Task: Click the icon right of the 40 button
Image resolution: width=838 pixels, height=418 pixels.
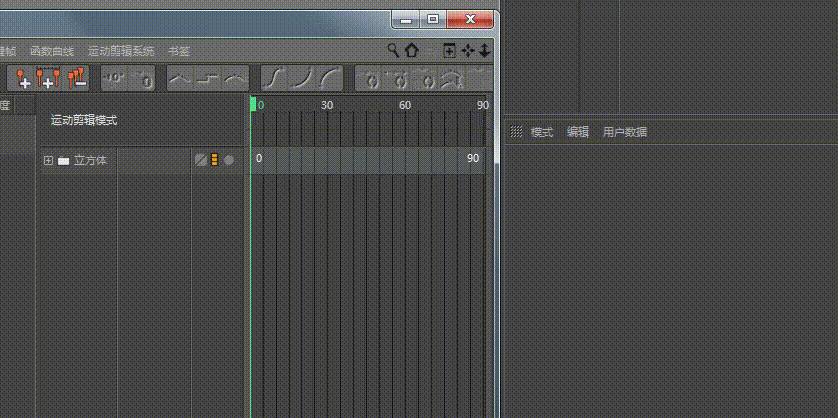Action: coord(142,78)
